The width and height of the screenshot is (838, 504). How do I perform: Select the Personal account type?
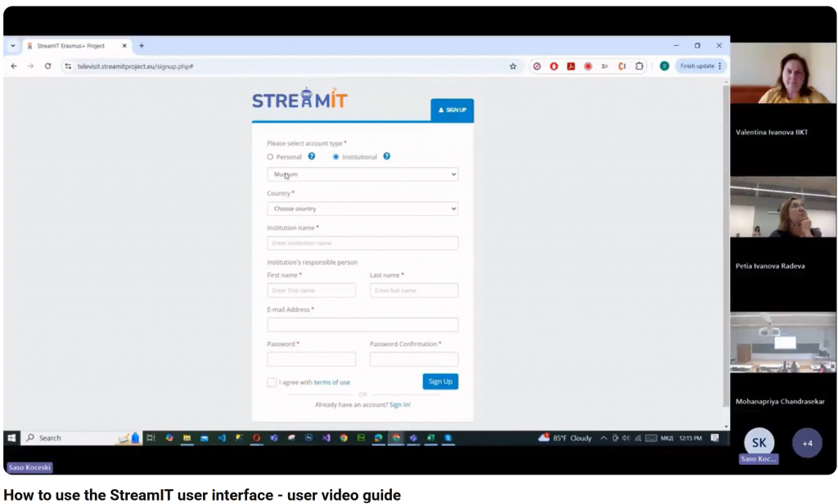click(x=271, y=157)
